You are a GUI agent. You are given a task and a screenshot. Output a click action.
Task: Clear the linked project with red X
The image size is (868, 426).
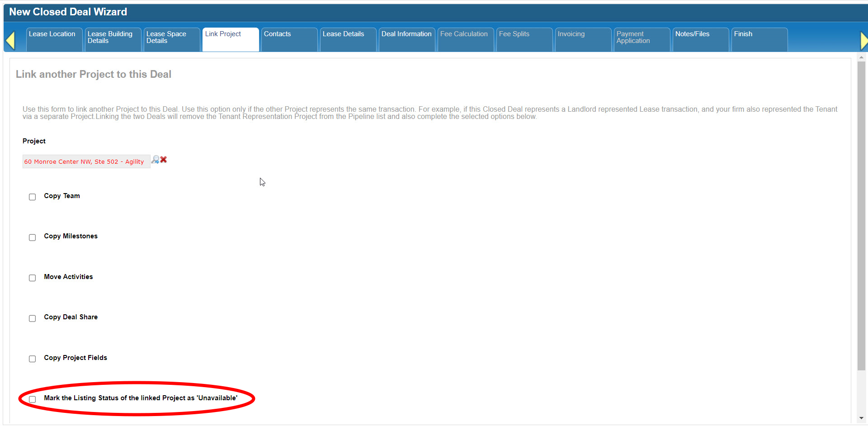tap(164, 160)
